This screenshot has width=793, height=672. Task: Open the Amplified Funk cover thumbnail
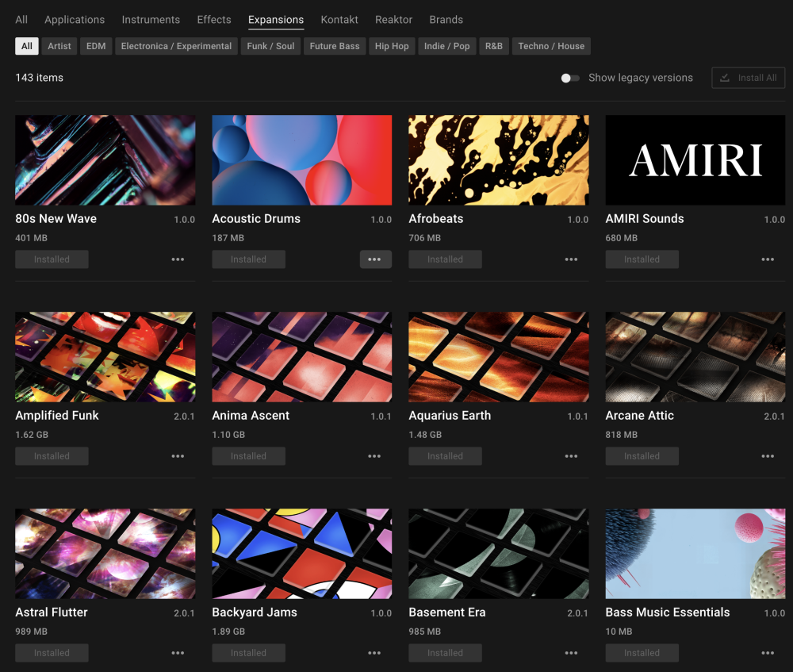[105, 357]
